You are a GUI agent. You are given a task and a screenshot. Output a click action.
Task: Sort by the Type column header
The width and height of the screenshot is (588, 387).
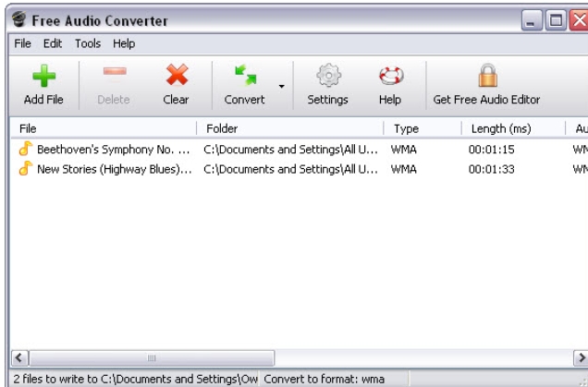pos(423,128)
